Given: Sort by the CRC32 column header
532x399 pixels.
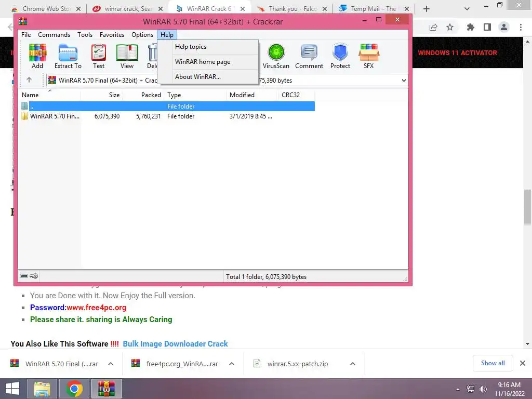Looking at the screenshot, I should tap(296, 95).
